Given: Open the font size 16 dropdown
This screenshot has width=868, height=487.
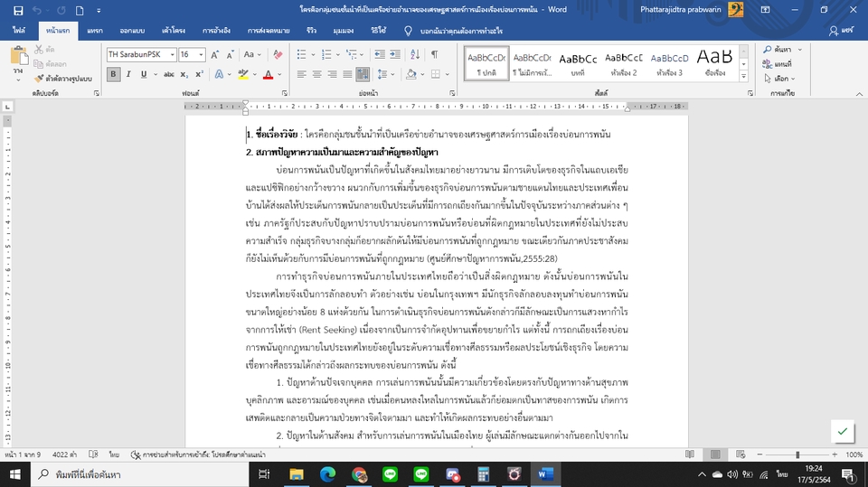Looking at the screenshot, I should pyautogui.click(x=201, y=54).
